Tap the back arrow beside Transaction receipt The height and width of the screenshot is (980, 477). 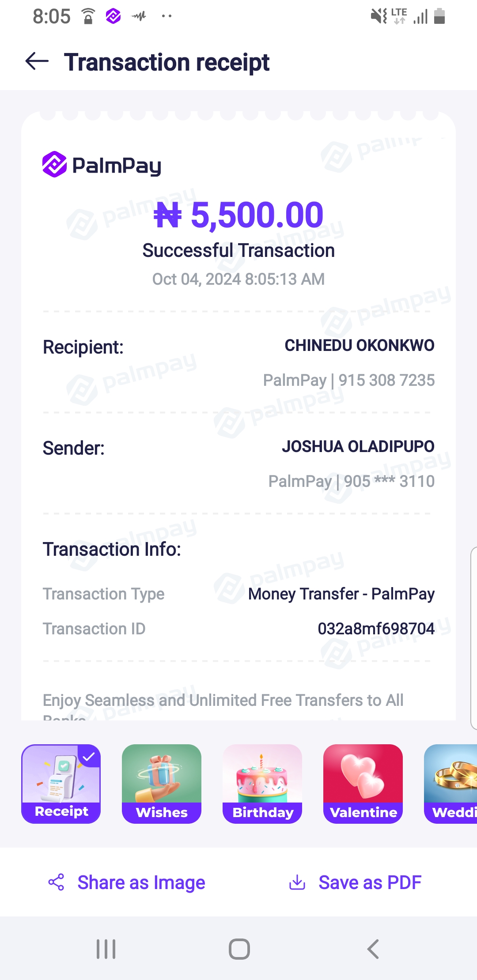coord(37,61)
